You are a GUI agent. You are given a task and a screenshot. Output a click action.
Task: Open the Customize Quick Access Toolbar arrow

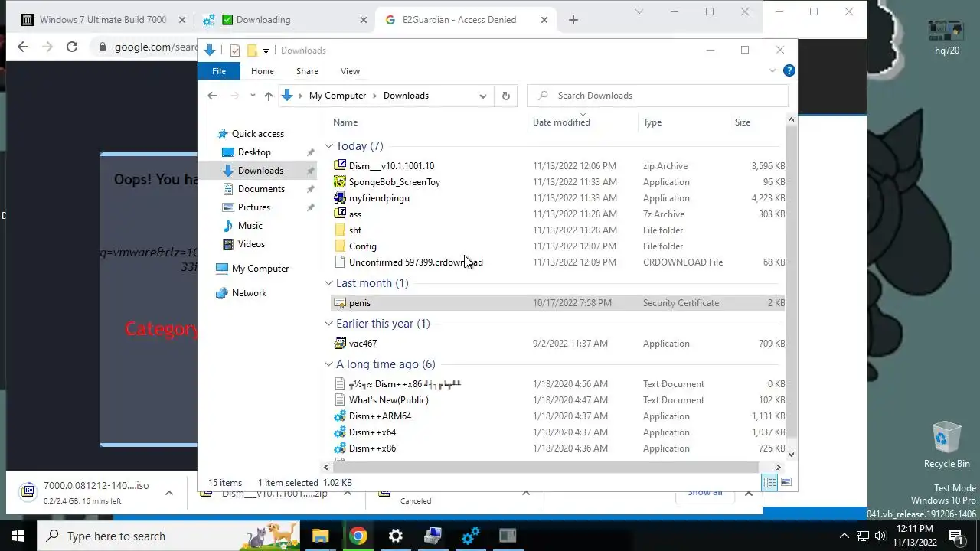(266, 51)
